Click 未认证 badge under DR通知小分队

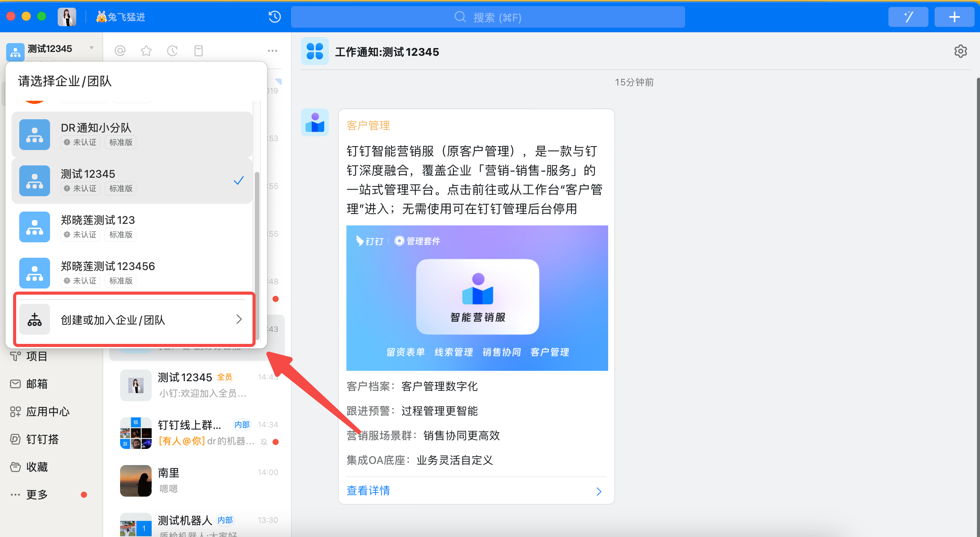[x=80, y=142]
